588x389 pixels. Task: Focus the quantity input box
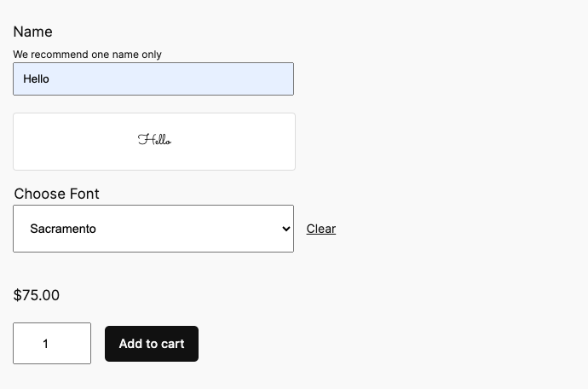coord(52,343)
